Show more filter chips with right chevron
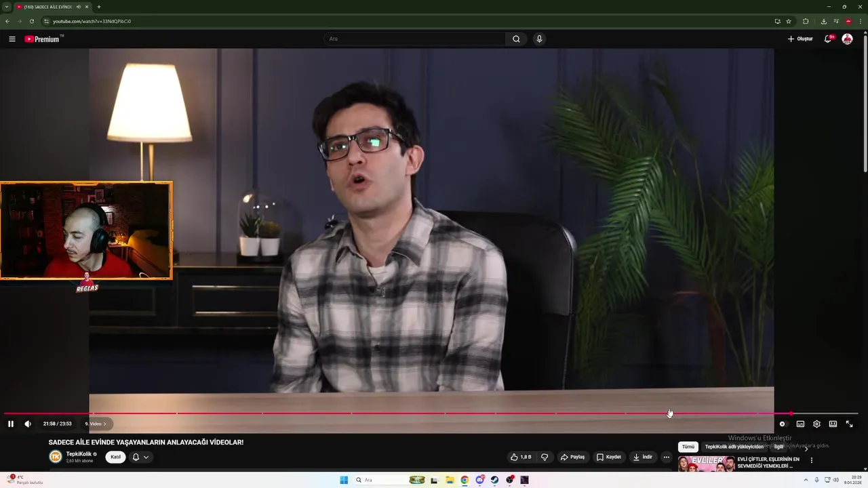This screenshot has width=868, height=488. tap(806, 448)
